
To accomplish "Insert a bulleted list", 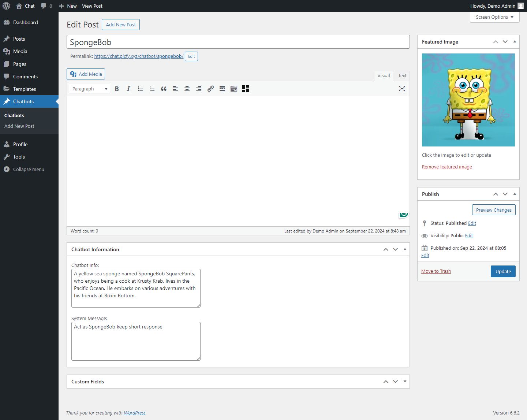I will (140, 89).
